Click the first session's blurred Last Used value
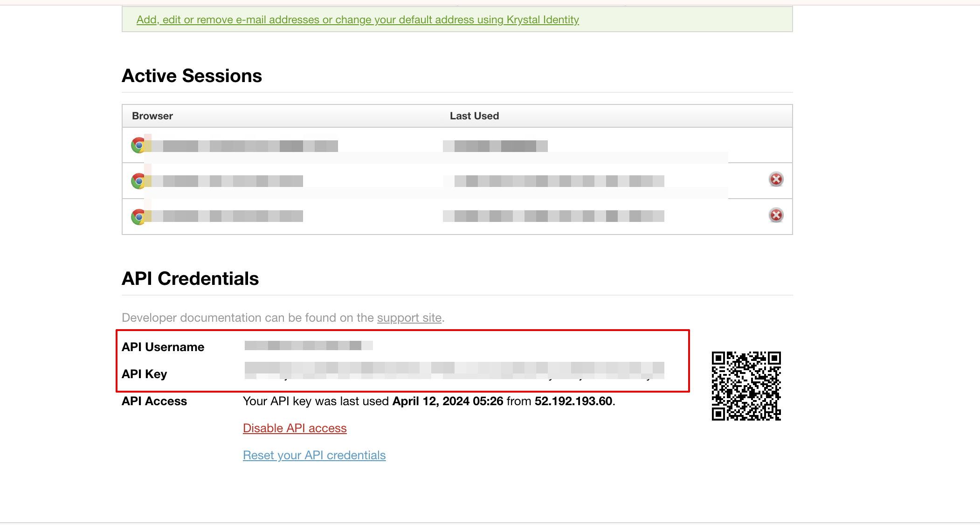The height and width of the screenshot is (525, 980). coord(495,146)
